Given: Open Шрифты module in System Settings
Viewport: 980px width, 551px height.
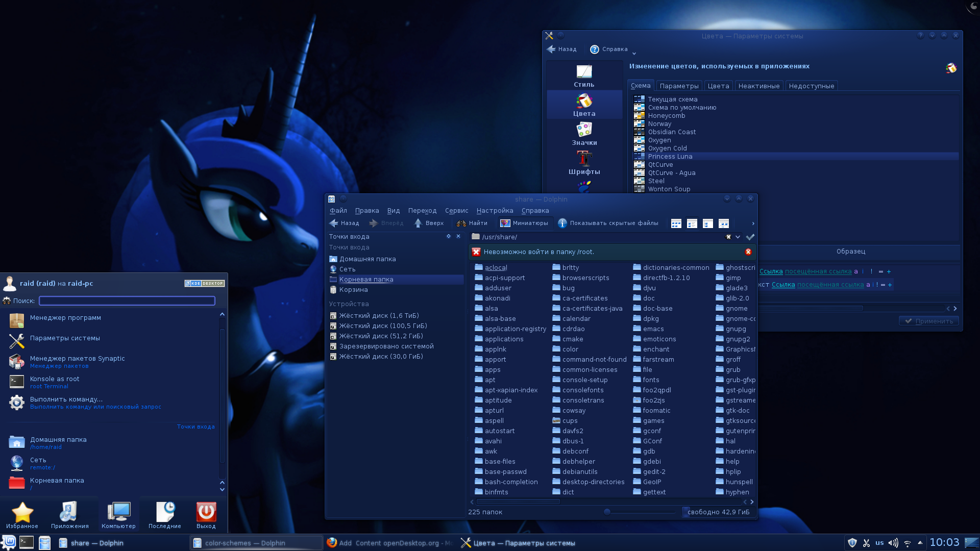Looking at the screenshot, I should pyautogui.click(x=584, y=163).
